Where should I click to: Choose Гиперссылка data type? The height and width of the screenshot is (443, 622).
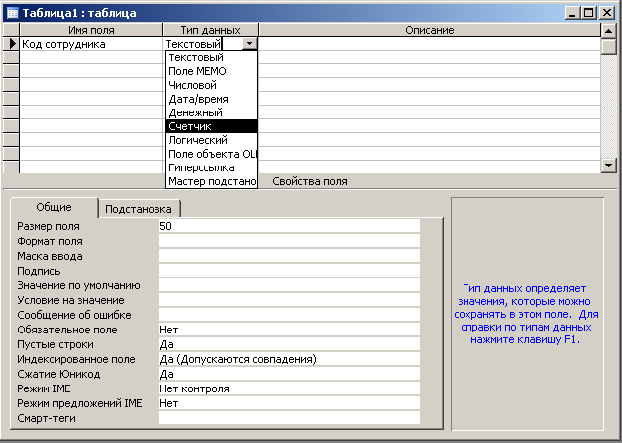pos(211,168)
